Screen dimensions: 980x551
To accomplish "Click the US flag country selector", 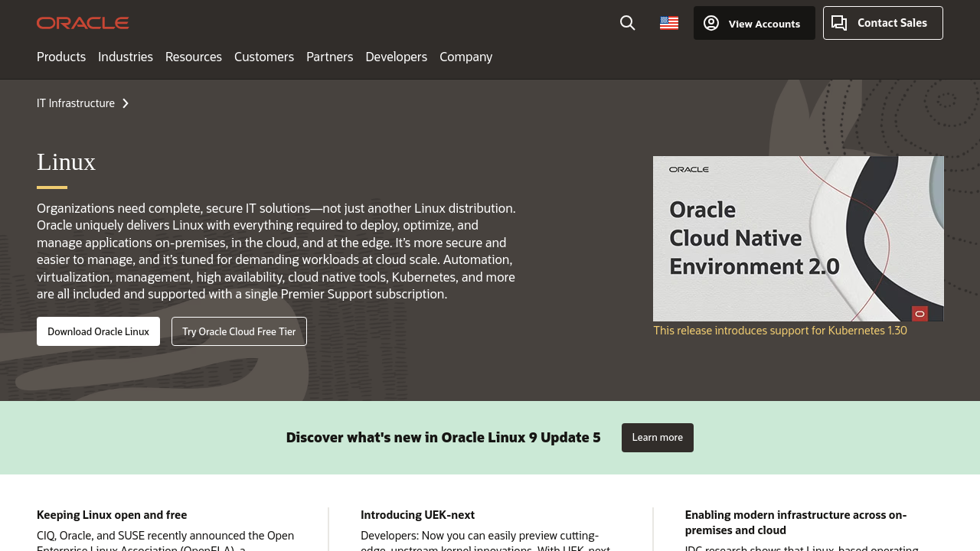I will tap(669, 23).
